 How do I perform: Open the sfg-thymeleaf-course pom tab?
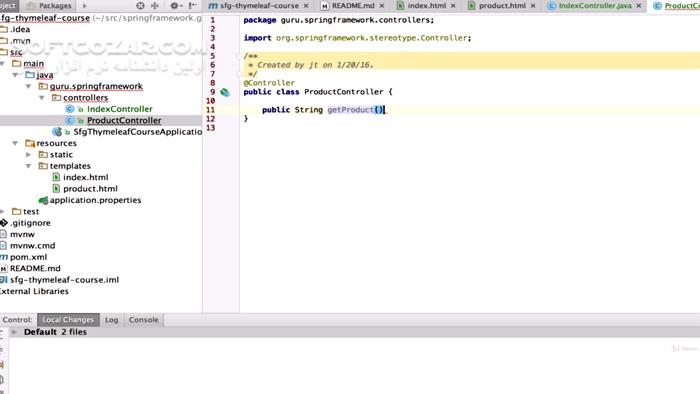click(x=259, y=6)
